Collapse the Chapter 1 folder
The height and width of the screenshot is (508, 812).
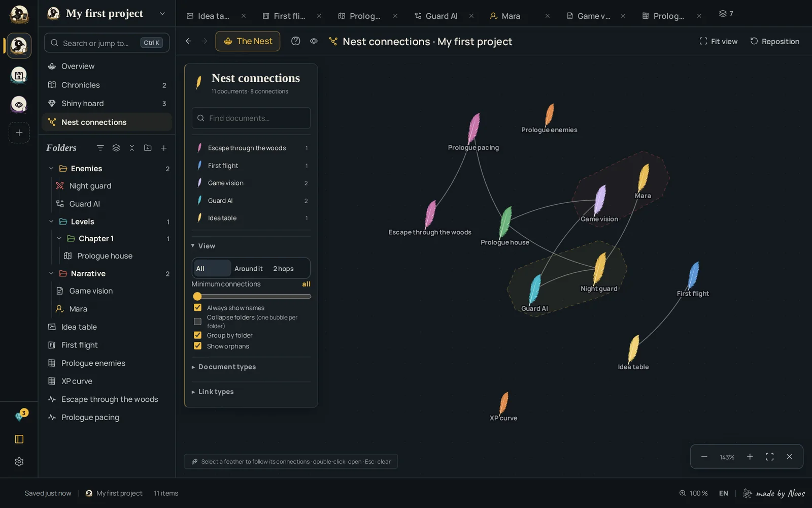[59, 238]
